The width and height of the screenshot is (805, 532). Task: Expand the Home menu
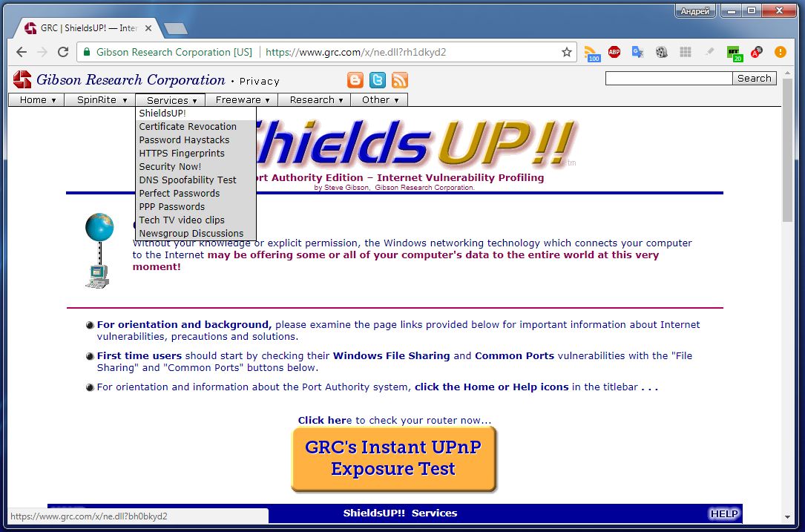point(36,99)
